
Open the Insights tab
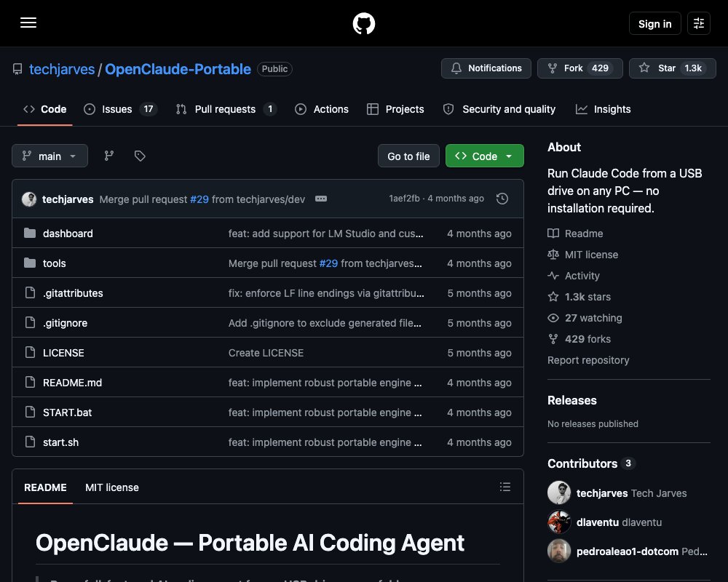603,109
